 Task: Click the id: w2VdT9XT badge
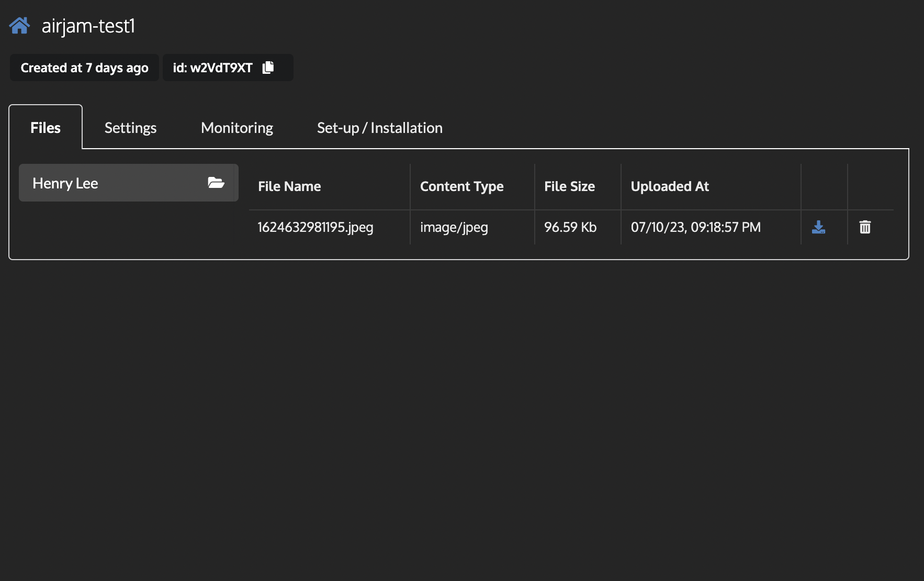point(212,68)
